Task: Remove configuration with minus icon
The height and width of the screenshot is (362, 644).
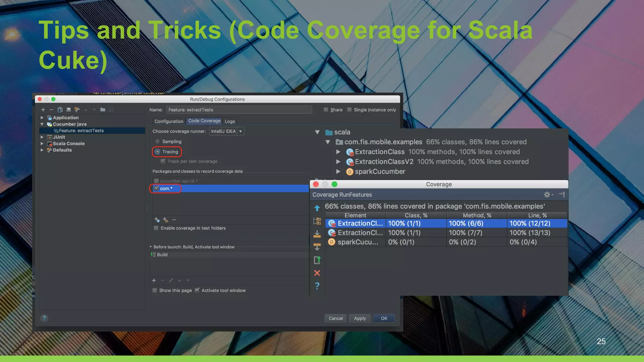Action: 52,110
